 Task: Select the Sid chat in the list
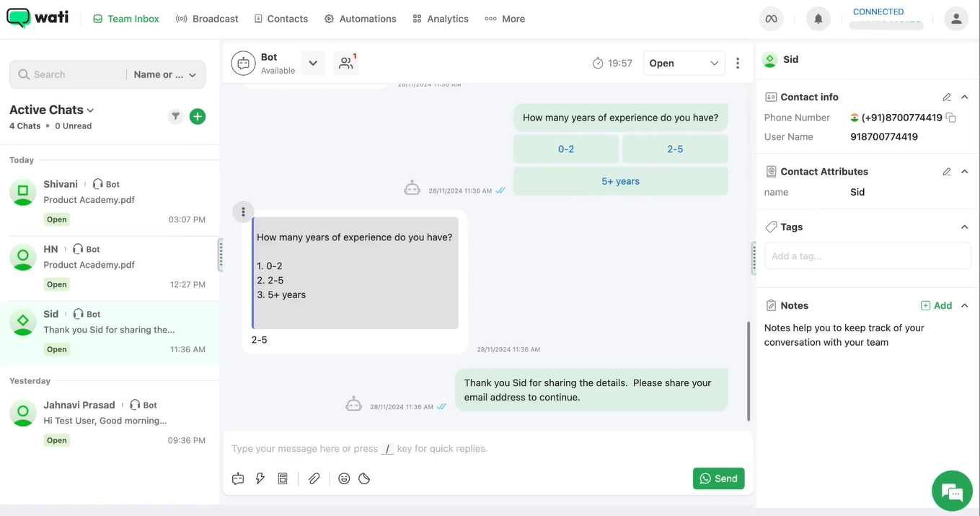pos(110,333)
